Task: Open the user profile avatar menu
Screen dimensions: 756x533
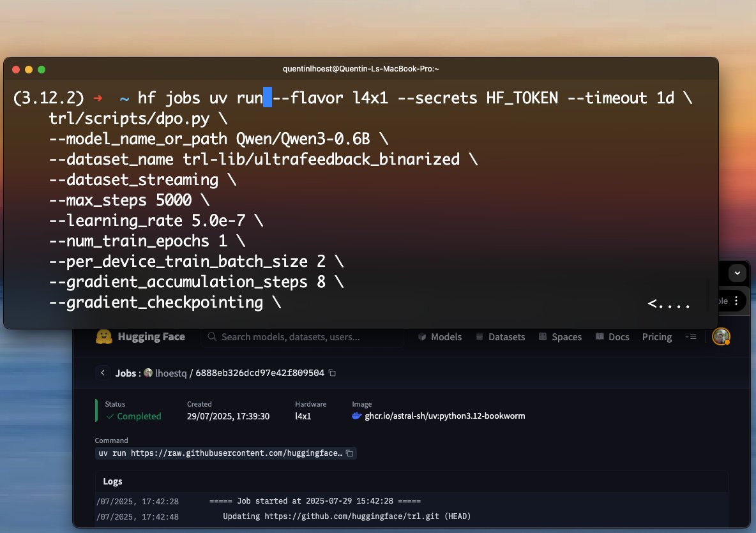Action: [x=721, y=336]
